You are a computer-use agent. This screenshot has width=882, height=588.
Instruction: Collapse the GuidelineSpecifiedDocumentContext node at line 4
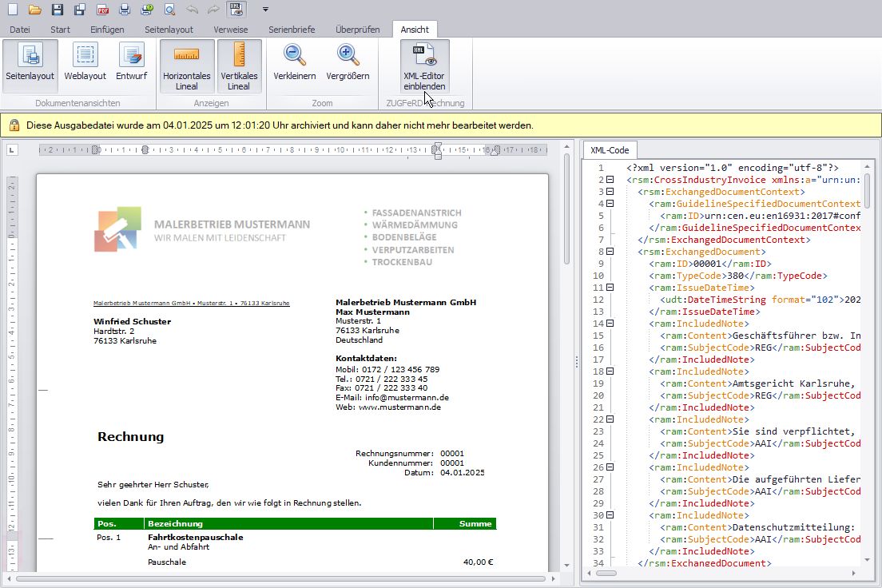point(610,204)
